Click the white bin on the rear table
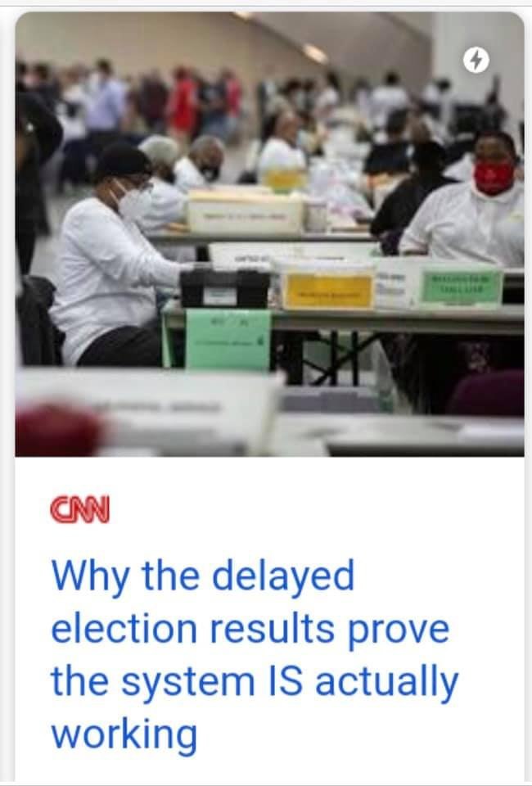532x786 pixels. click(245, 212)
